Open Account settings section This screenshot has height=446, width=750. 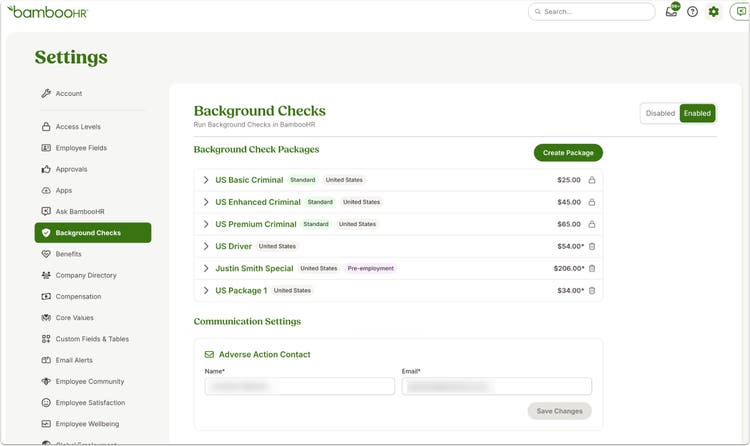tap(68, 93)
